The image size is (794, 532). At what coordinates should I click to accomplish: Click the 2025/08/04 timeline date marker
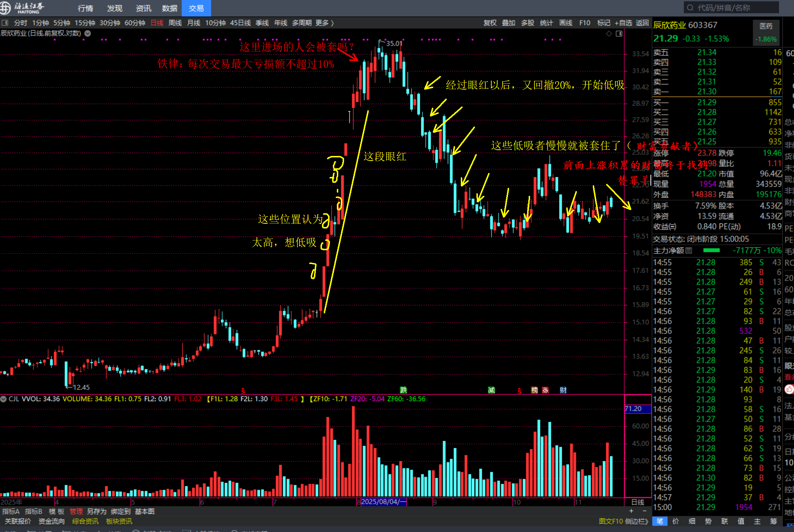coord(384,502)
